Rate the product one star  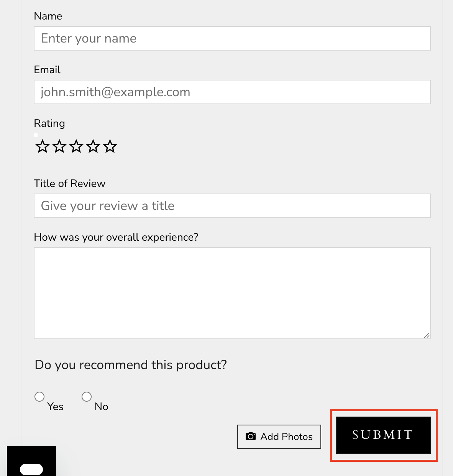point(43,146)
